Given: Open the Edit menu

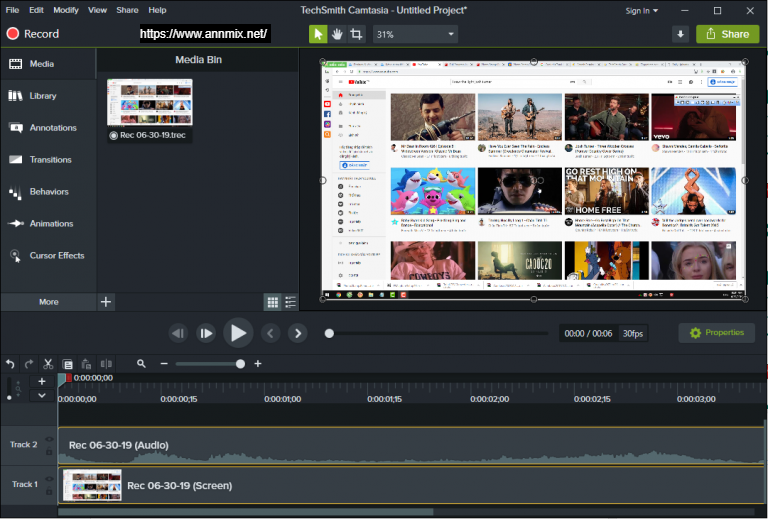Looking at the screenshot, I should click(x=36, y=10).
